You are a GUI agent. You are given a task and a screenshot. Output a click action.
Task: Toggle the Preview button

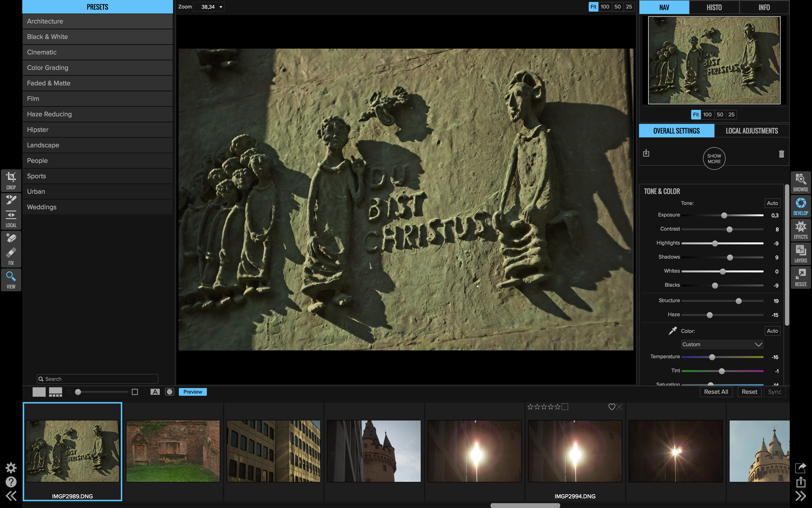coord(192,392)
